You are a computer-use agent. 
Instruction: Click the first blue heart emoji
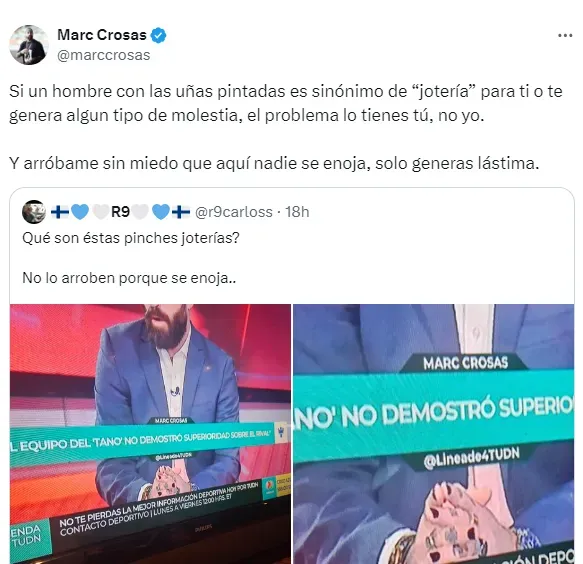80,212
